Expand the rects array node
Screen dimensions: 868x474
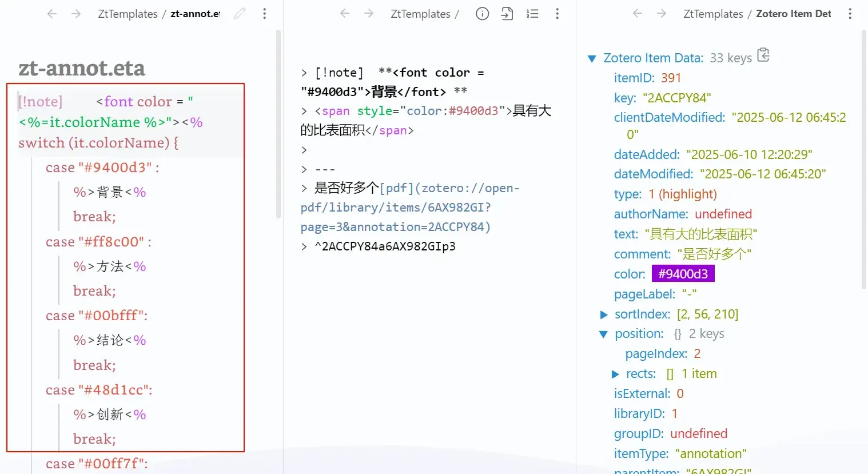coord(615,375)
